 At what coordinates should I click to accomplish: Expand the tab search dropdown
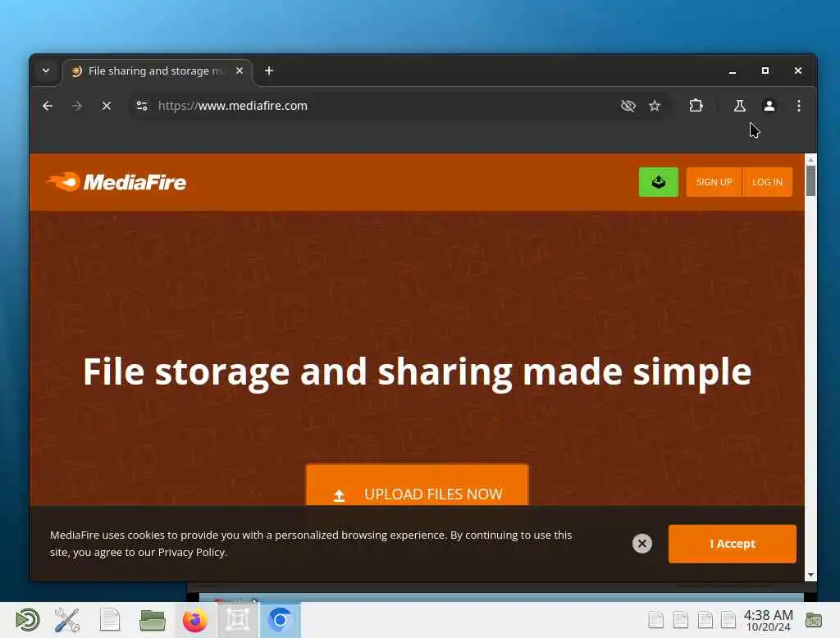(46, 71)
